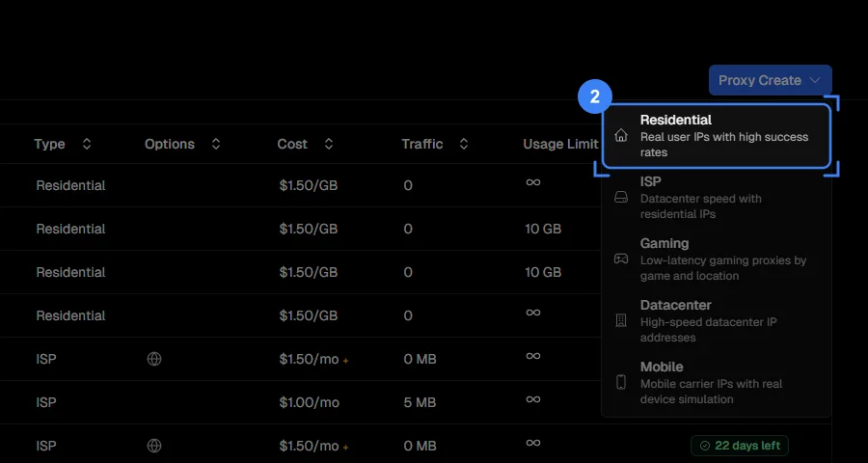Select the $1.00/mo cost cell
Screen dimensions: 868x463
click(x=309, y=402)
